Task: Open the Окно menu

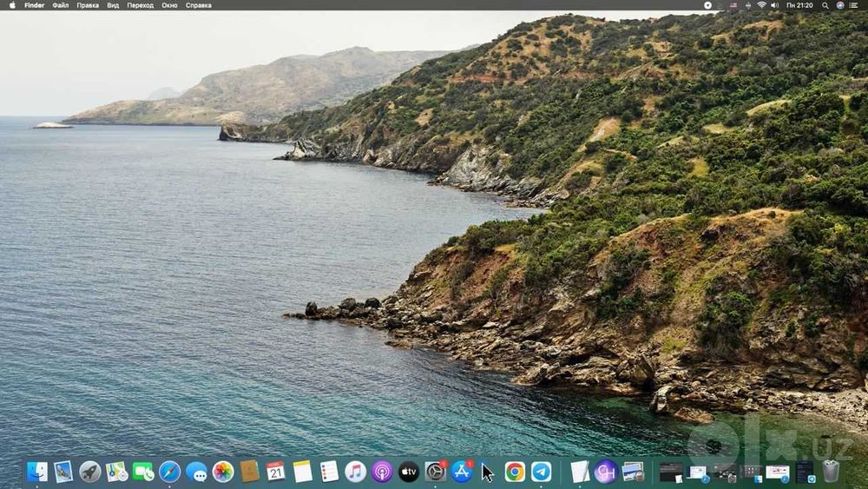Action: click(169, 5)
